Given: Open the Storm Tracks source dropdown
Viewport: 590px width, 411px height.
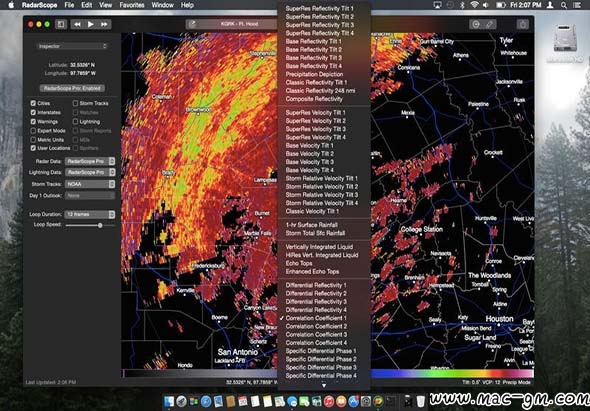Looking at the screenshot, I should pyautogui.click(x=90, y=184).
